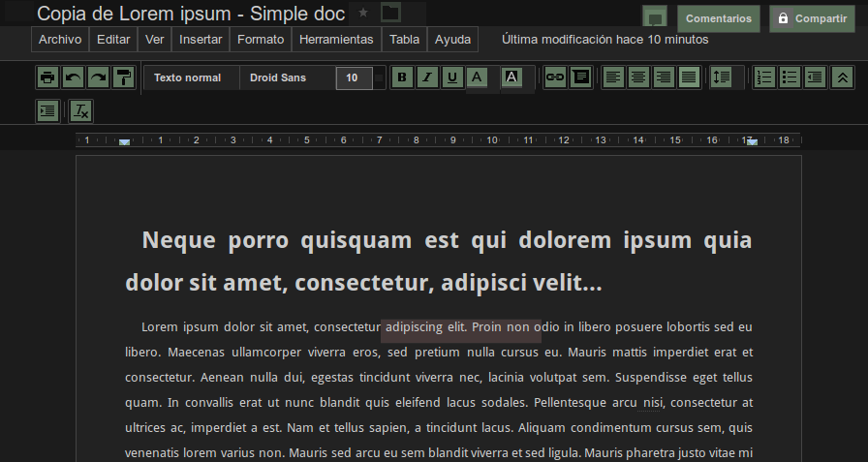Insert a link with the chain icon
The image size is (868, 462).
pos(555,77)
